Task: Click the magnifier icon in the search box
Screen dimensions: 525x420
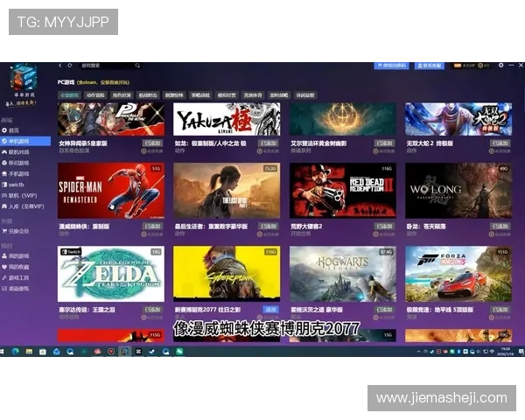Action: tap(137, 66)
